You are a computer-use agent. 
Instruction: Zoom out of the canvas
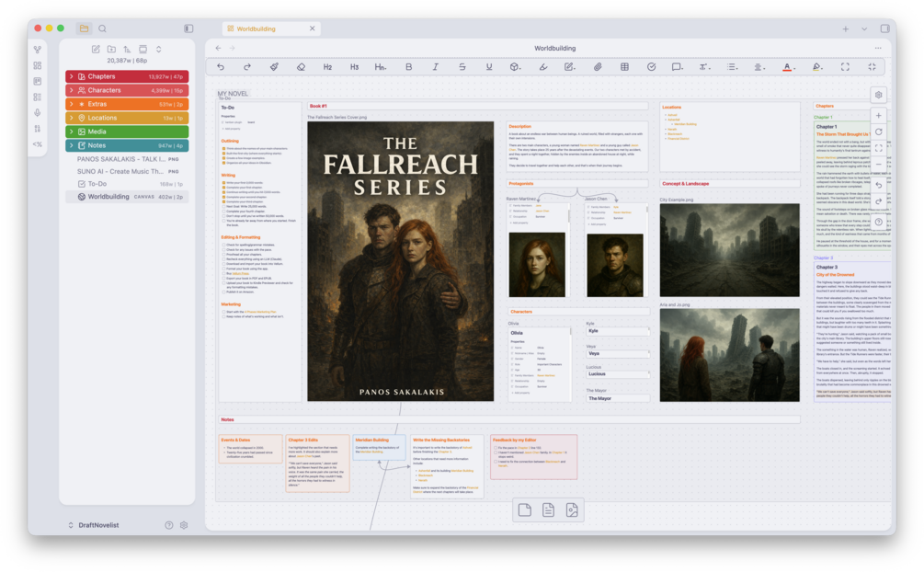point(879,165)
